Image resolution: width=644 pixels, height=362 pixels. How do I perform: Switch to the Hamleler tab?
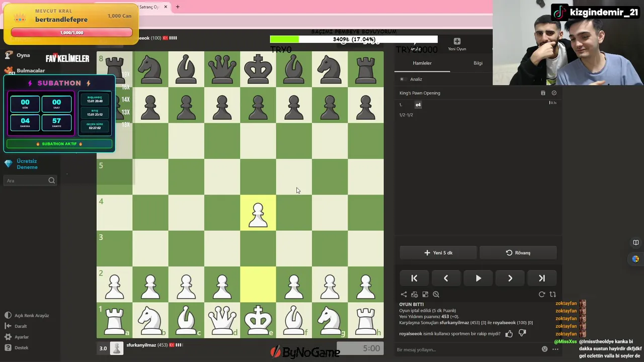(x=422, y=63)
